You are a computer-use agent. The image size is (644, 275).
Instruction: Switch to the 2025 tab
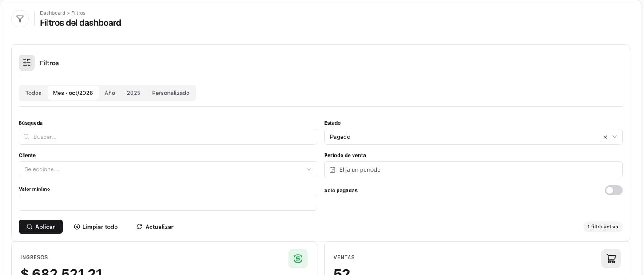tap(133, 93)
